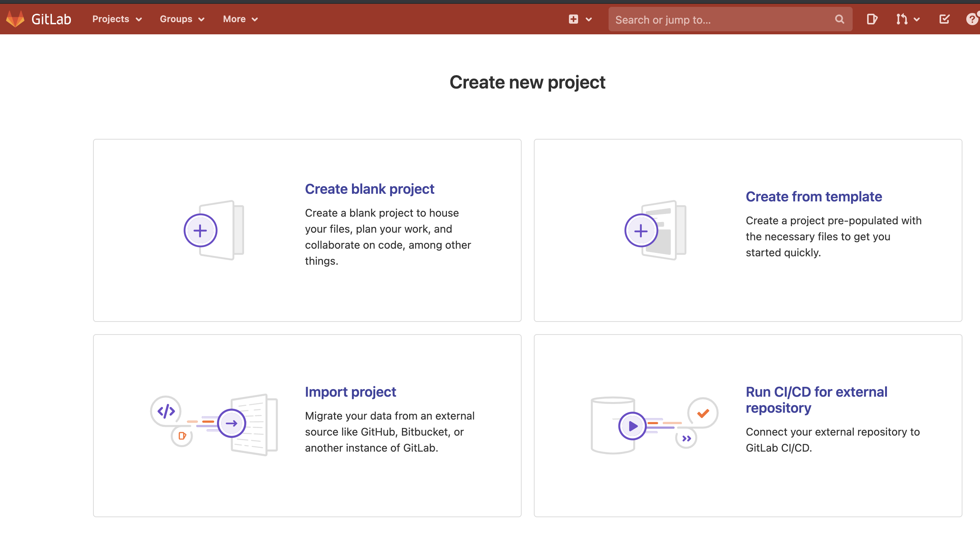The width and height of the screenshot is (980, 534).
Task: Expand the merge requests dropdown chevron
Action: click(x=917, y=19)
